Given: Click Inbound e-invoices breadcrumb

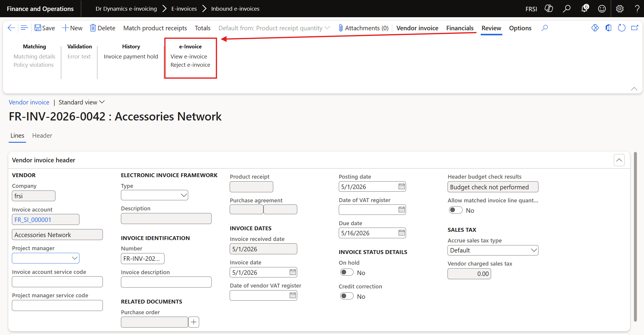Looking at the screenshot, I should [235, 9].
